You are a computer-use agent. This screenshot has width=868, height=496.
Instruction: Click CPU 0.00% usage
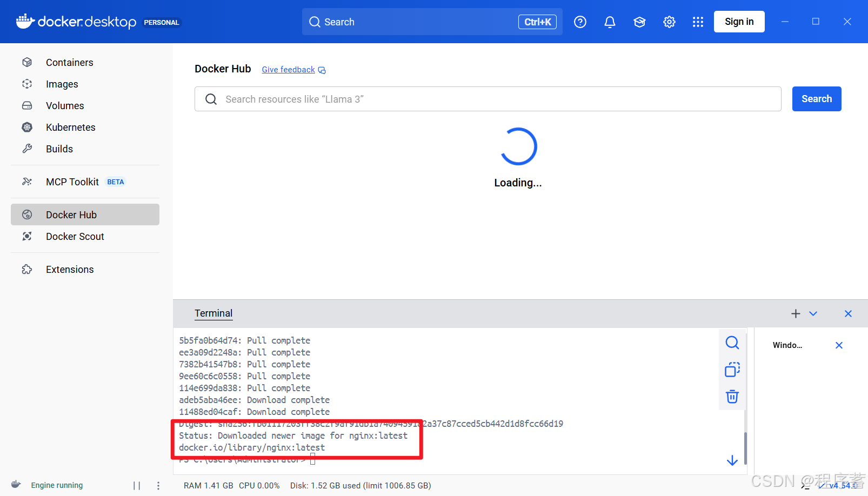pyautogui.click(x=259, y=486)
